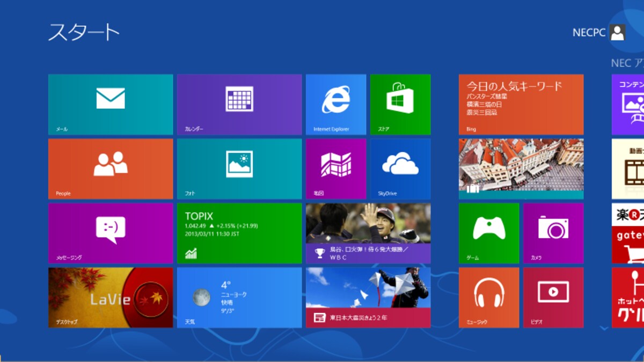Click the 震災三回忌 keyword on Bing tile
The width and height of the screenshot is (644, 362).
click(482, 113)
